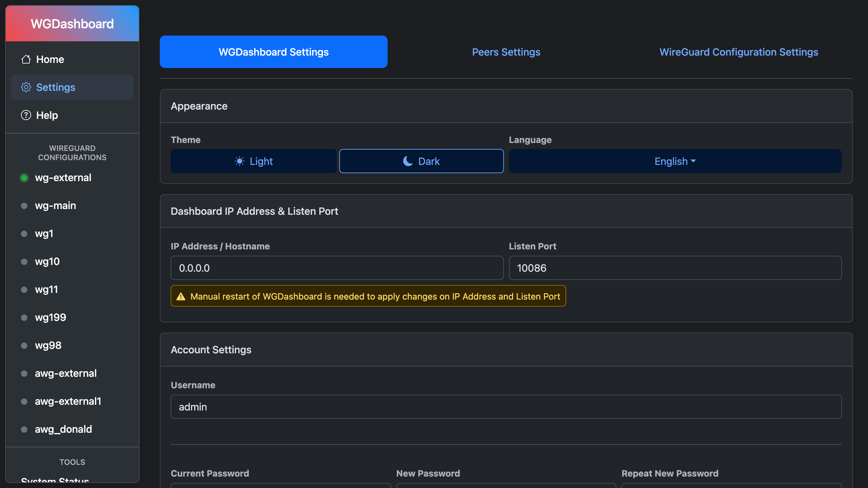Open the wg199 configuration
This screenshot has width=868, height=488.
(72, 318)
